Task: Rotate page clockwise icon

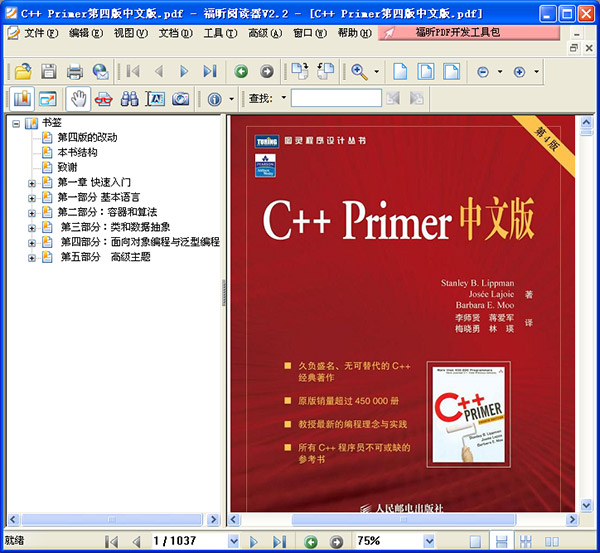Action: coord(300,71)
